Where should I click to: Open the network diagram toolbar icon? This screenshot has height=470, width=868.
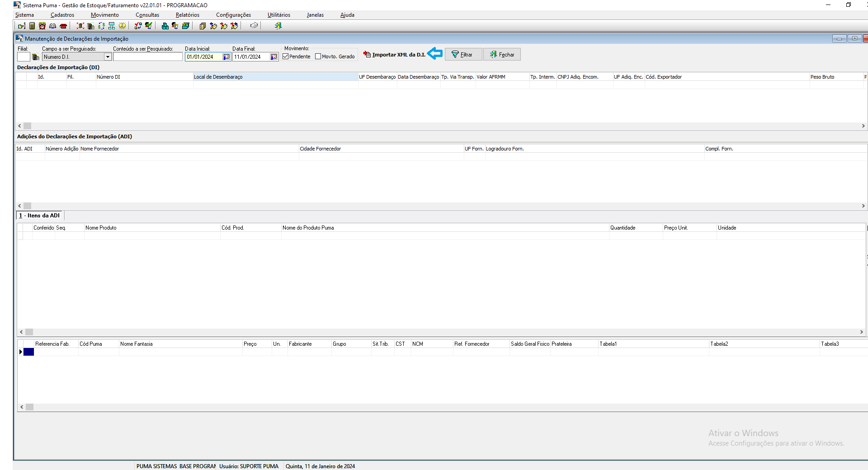[x=112, y=26]
